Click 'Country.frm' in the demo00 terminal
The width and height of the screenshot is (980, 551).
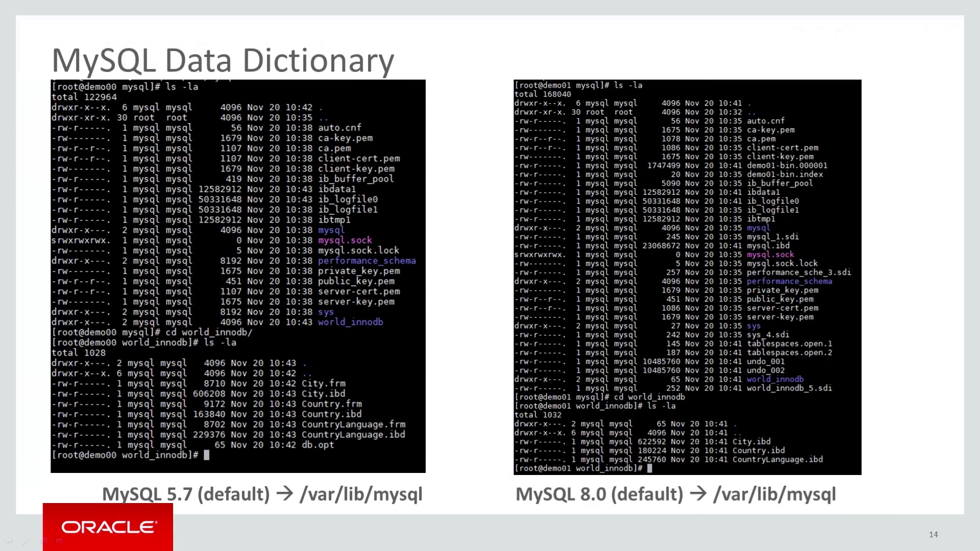[x=332, y=404]
